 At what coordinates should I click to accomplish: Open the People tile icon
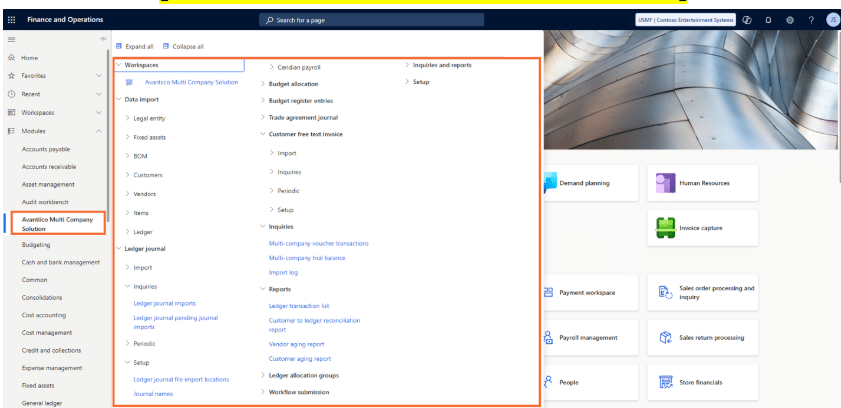tap(548, 382)
